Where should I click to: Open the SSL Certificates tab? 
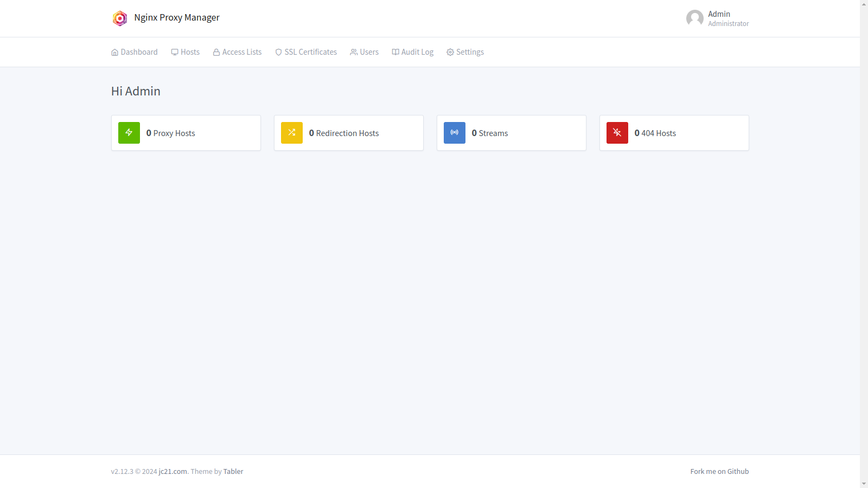click(306, 52)
